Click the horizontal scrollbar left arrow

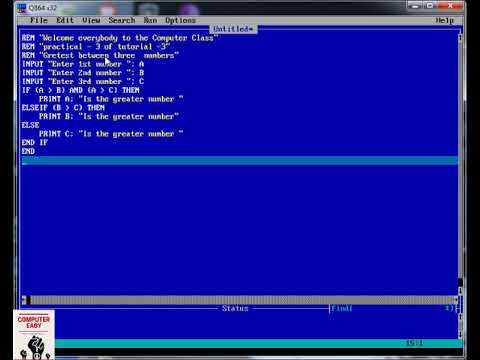click(24, 300)
